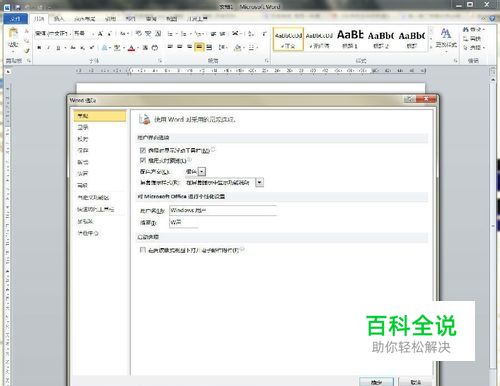This screenshot has width=500, height=386.
Task: Select the Display category in options sidebar
Action: 100,127
